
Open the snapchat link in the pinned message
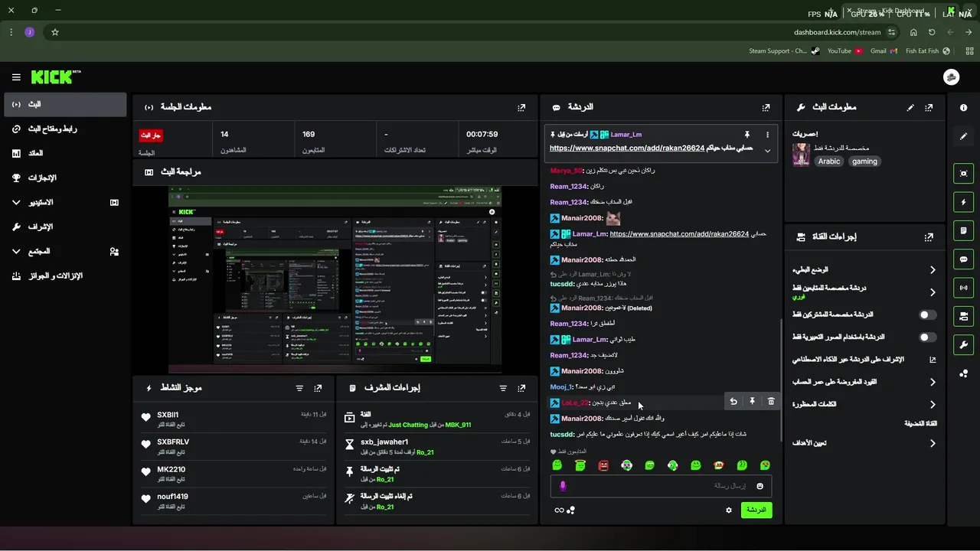[627, 148]
